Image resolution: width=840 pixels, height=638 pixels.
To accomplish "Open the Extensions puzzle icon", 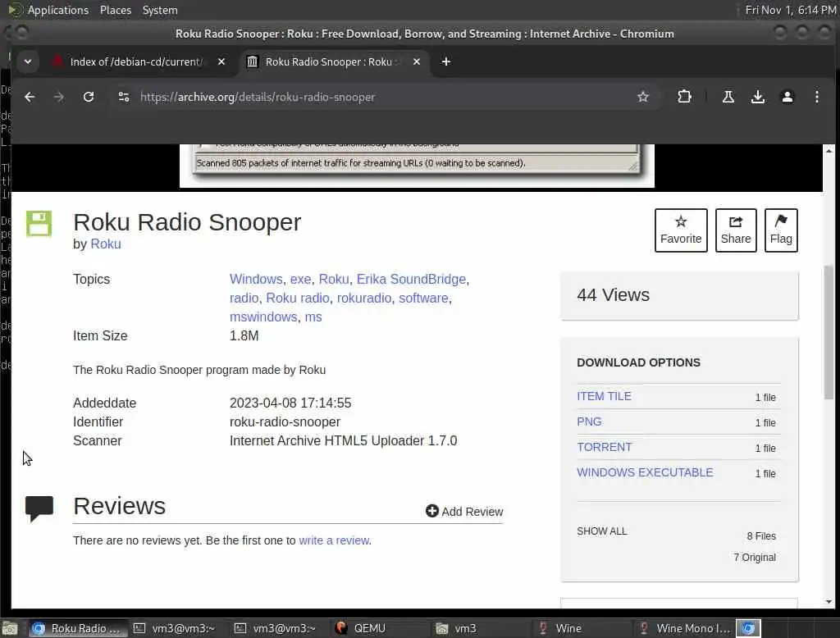I will tap(684, 97).
